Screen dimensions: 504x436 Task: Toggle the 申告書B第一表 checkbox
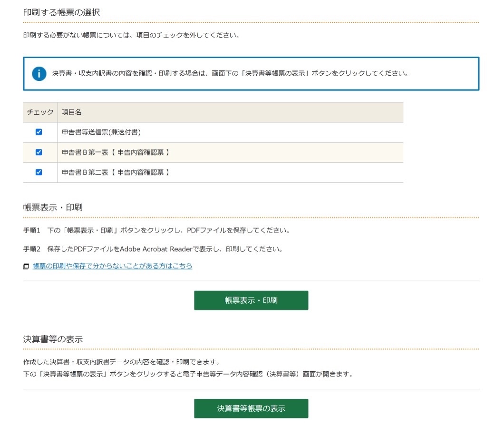[x=39, y=152]
